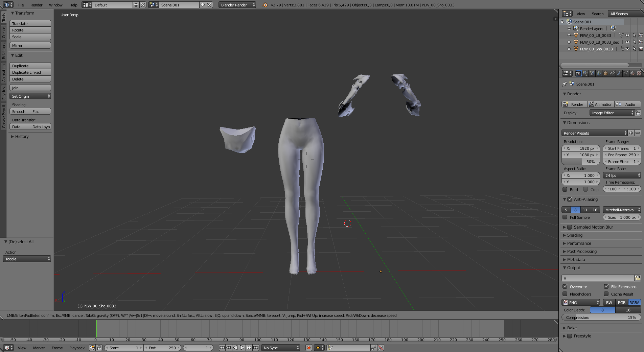Open the Render menu in top bar
The width and height of the screenshot is (644, 352).
coord(36,5)
